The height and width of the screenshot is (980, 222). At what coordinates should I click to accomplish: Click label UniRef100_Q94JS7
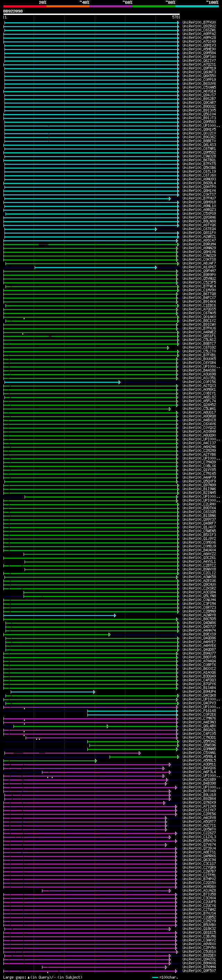[x=199, y=95]
